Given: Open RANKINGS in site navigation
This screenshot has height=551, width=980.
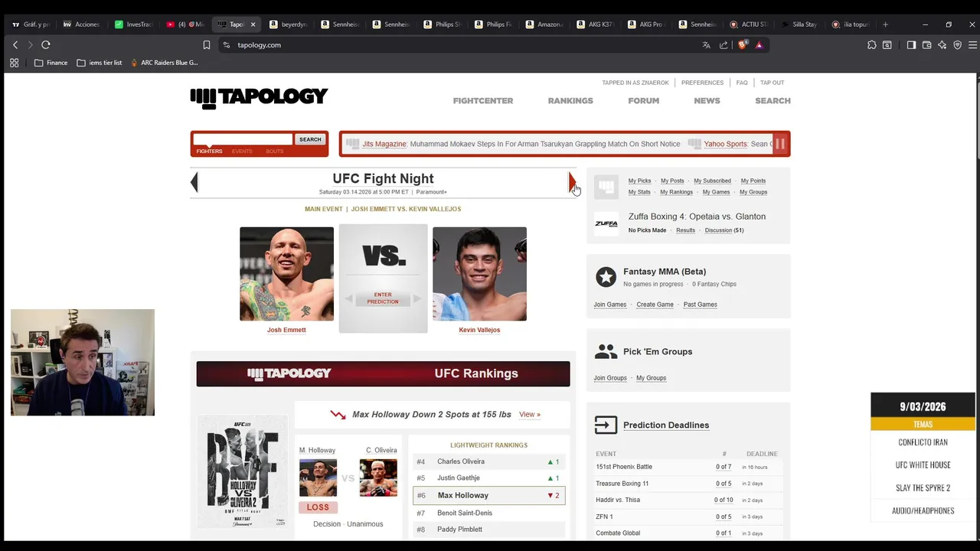Looking at the screenshot, I should click(570, 101).
